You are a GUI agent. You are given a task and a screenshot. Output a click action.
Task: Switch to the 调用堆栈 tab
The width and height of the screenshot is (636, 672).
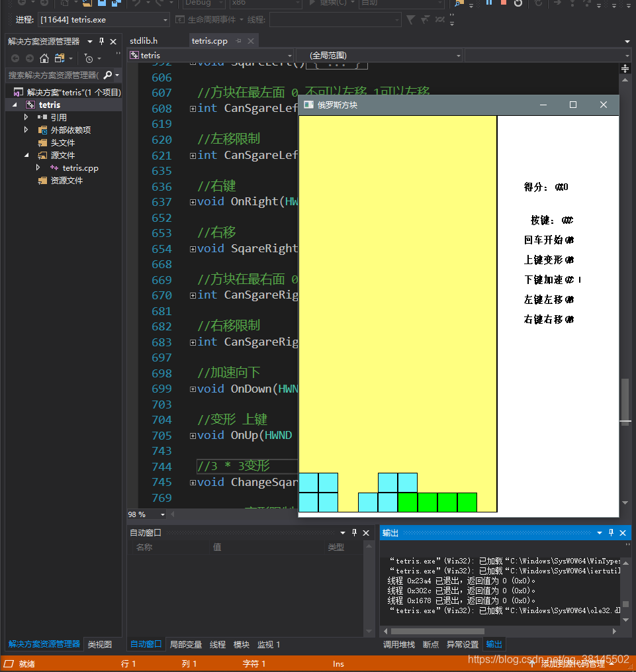click(x=398, y=644)
